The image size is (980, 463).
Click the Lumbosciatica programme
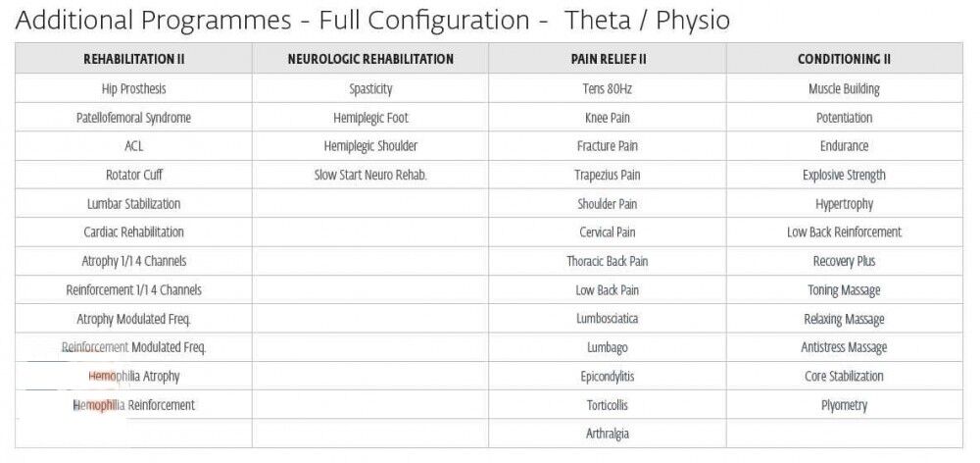(x=608, y=319)
